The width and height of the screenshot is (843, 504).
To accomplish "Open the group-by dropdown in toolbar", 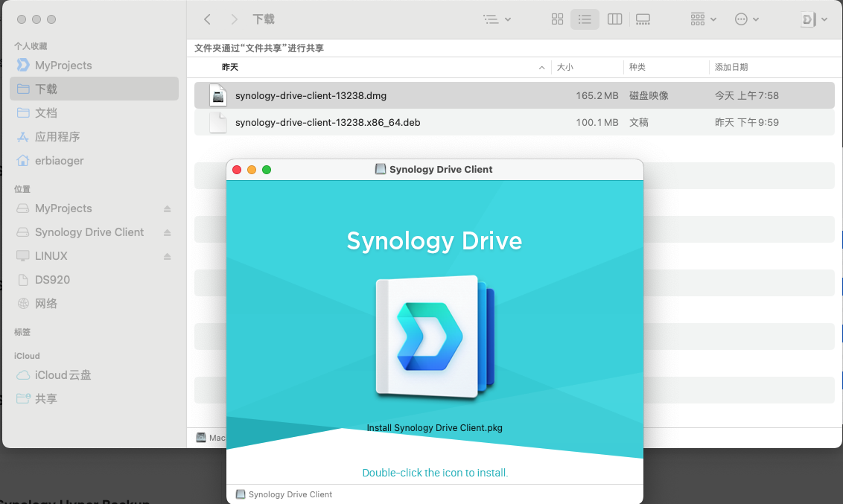I will coord(703,19).
